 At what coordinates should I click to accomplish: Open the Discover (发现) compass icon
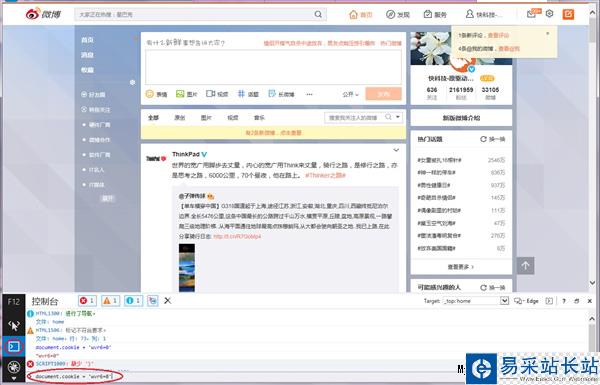pyautogui.click(x=390, y=15)
